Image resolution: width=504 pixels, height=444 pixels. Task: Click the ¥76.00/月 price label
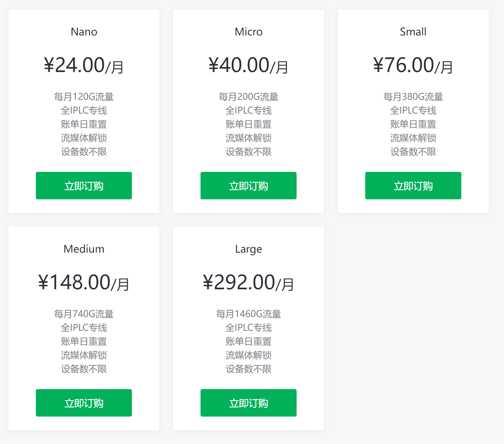(413, 65)
